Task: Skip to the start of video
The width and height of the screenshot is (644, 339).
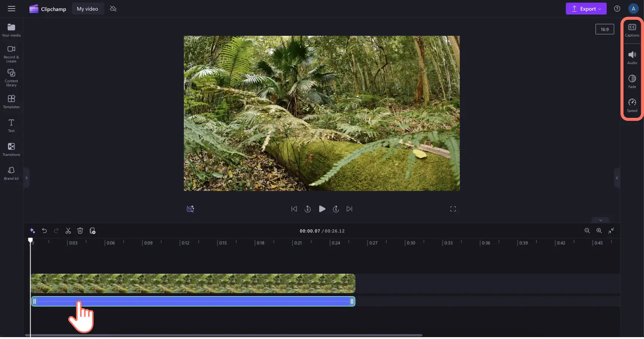Action: coord(294,209)
